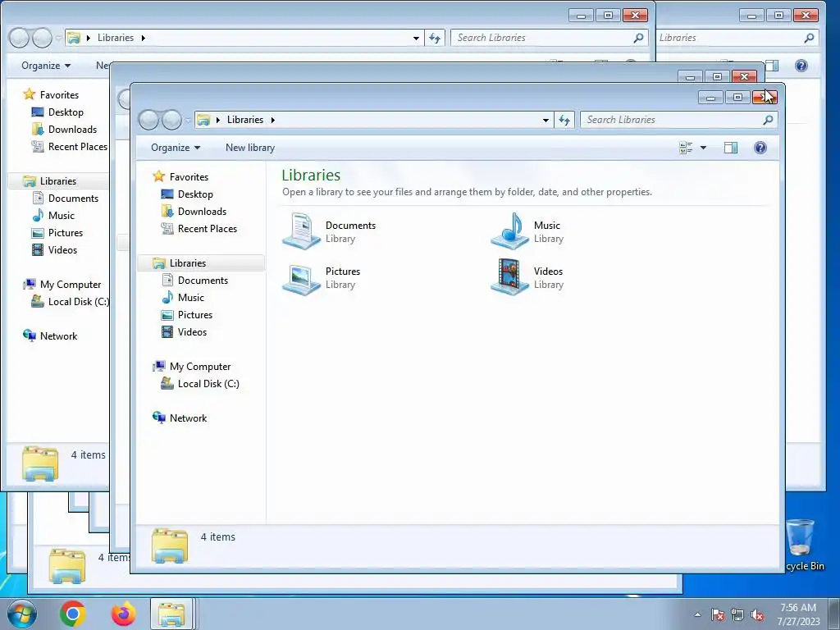Image resolution: width=840 pixels, height=630 pixels.
Task: Click Windows Explorer taskbar button
Action: click(x=171, y=614)
